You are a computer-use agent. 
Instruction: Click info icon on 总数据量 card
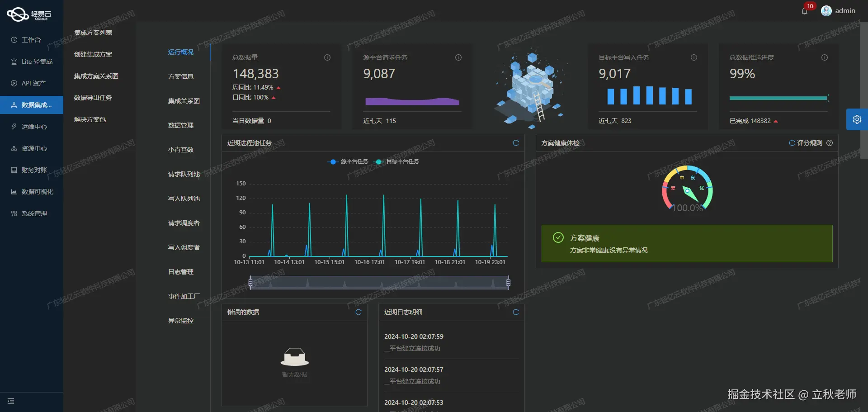(x=327, y=57)
